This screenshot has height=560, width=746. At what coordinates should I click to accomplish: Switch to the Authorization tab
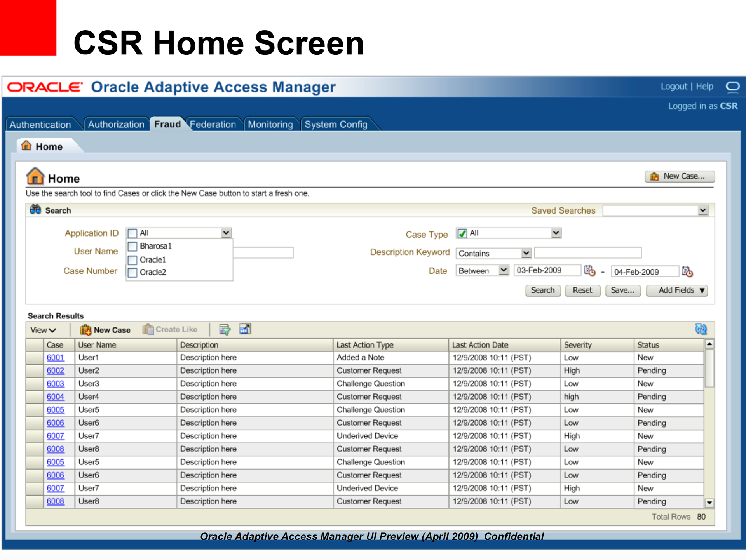pos(116,125)
